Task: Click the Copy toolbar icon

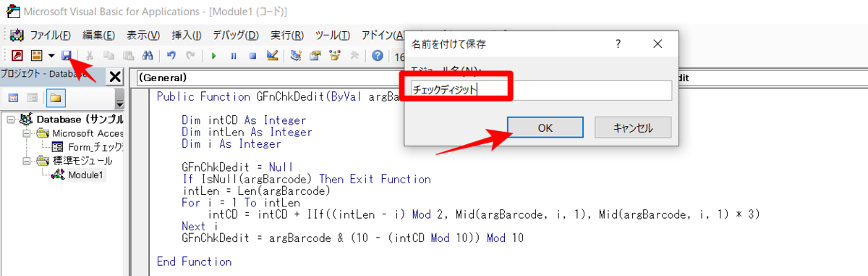Action: point(109,55)
